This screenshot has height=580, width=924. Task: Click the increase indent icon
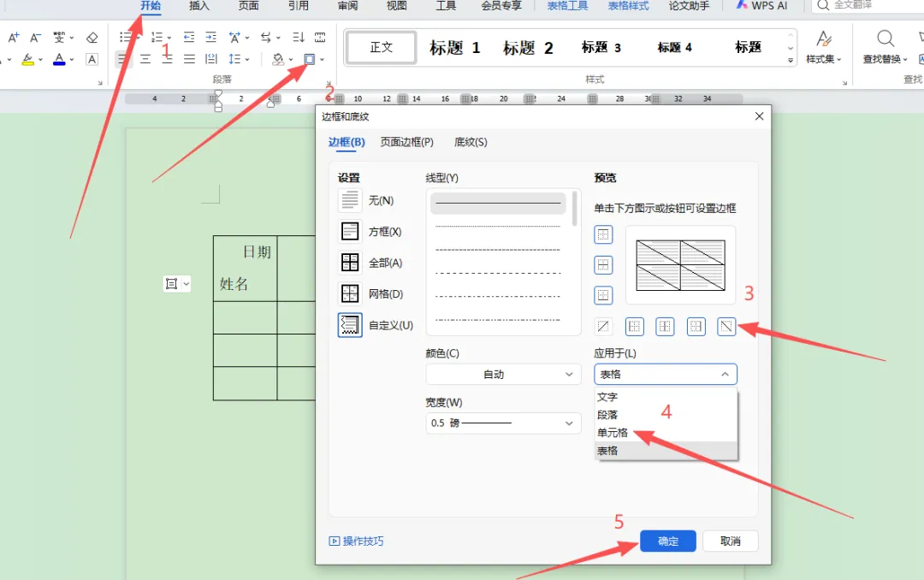(210, 38)
